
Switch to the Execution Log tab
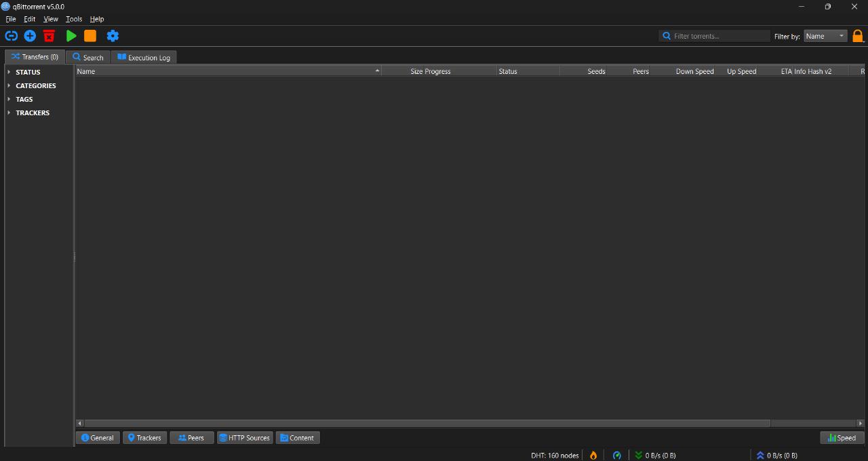144,57
